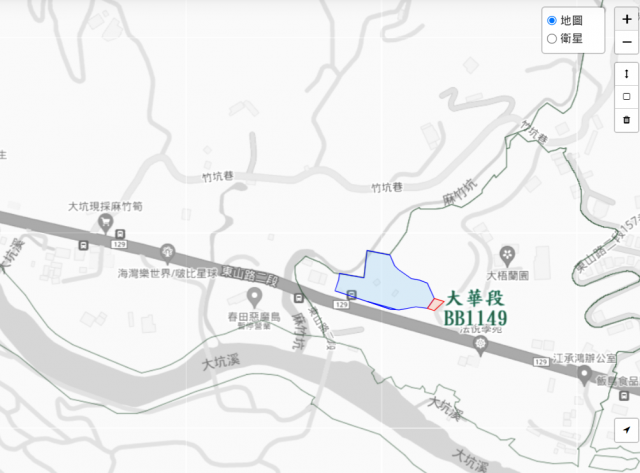
Task: Click the blue highlighted land parcel
Action: (x=384, y=286)
